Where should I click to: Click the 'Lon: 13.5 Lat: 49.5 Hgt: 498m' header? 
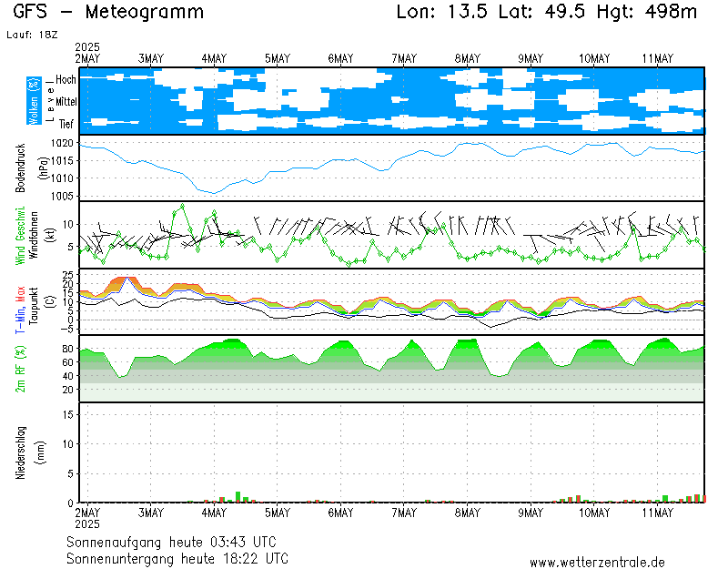[x=547, y=12]
